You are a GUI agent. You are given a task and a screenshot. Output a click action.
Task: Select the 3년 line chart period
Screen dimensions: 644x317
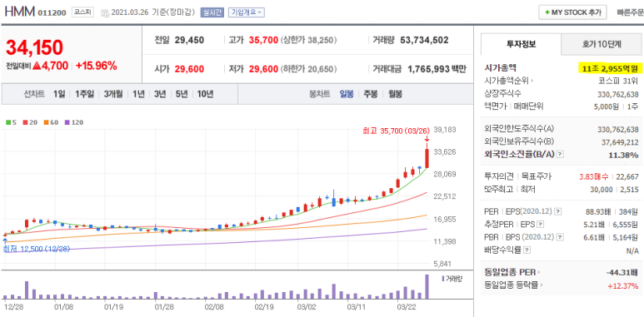coord(160,94)
